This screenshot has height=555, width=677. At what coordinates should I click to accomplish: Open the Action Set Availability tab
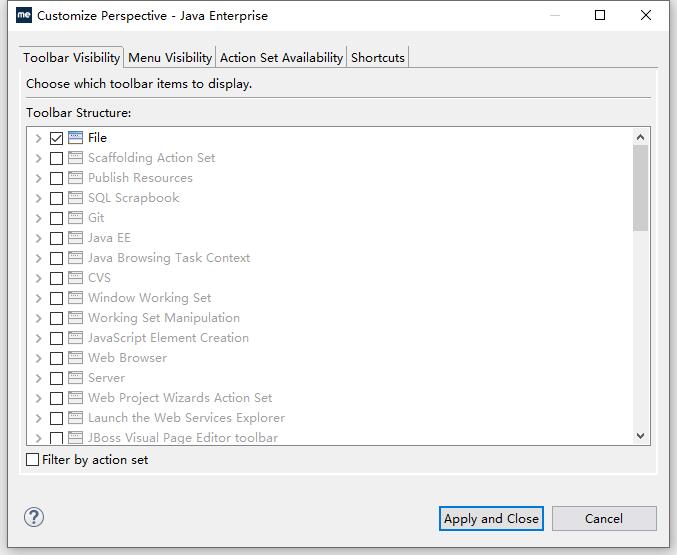[x=282, y=57]
